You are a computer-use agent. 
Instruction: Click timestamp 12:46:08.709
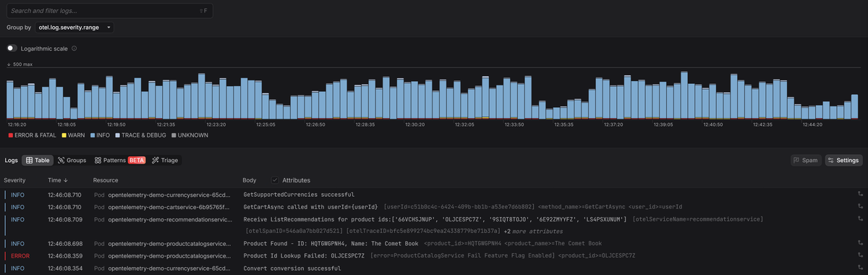point(64,219)
